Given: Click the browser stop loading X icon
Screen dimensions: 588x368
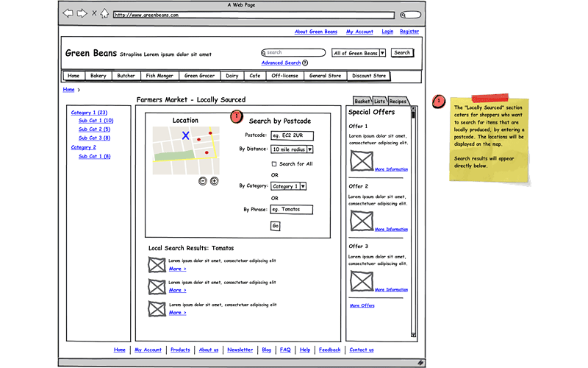Looking at the screenshot, I should point(93,13).
